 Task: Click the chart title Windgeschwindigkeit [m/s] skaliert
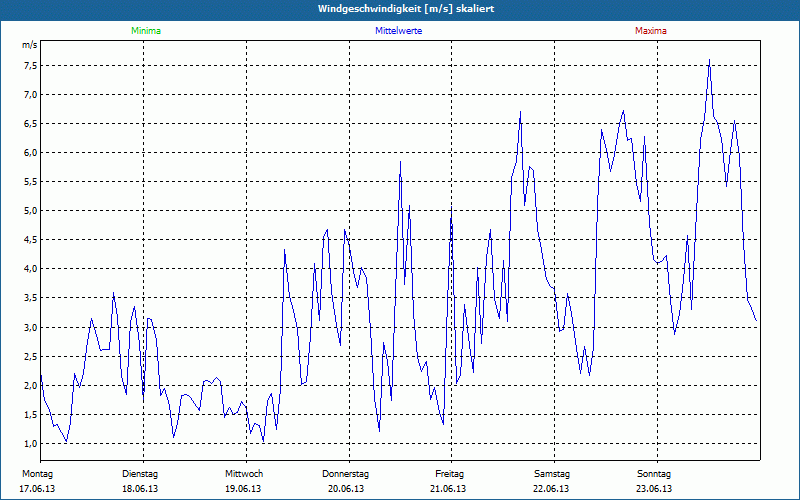click(x=406, y=9)
